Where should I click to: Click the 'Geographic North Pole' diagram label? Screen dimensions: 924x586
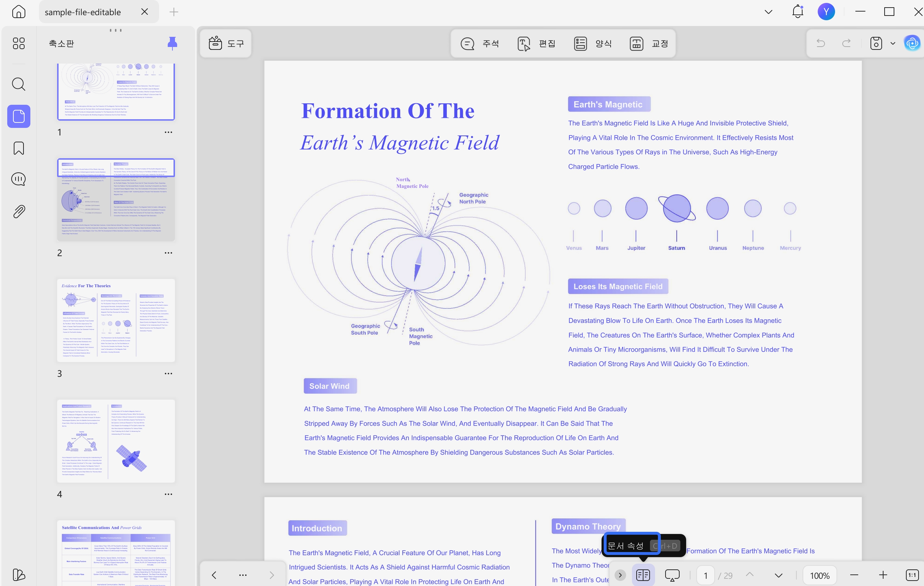[474, 198]
